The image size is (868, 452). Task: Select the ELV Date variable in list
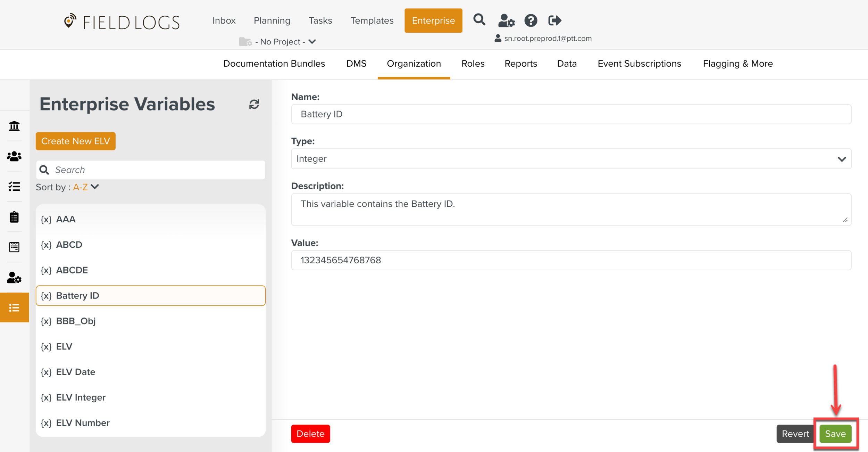[x=76, y=372]
